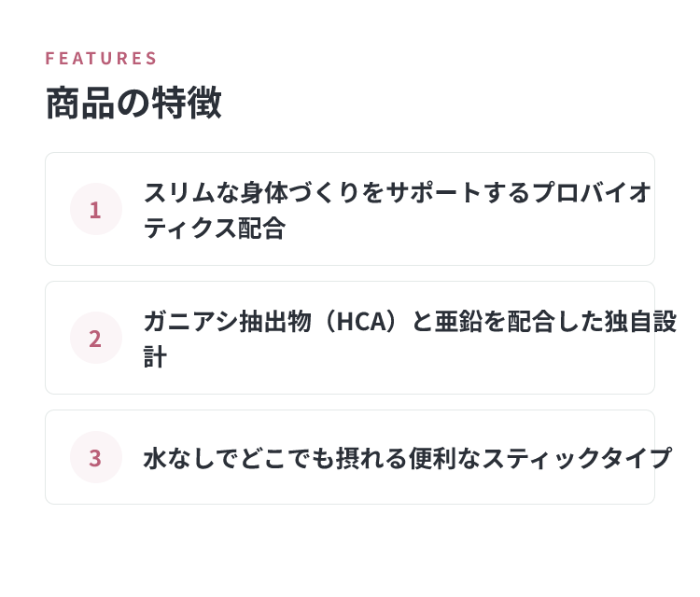This screenshot has width=700, height=597.
Task: Click 摂れる word in third feature
Action: pyautogui.click(x=371, y=458)
